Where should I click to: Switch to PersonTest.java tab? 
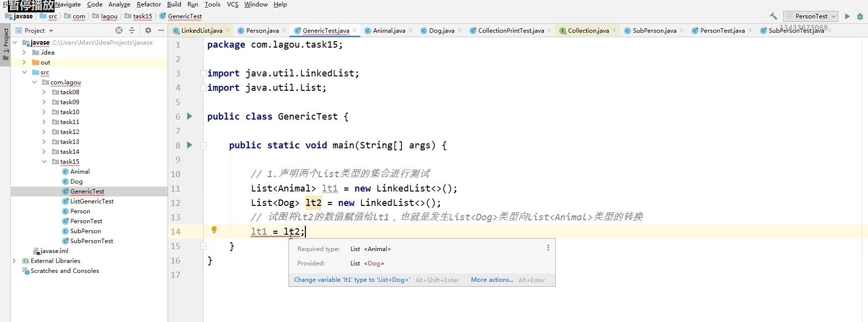click(722, 31)
